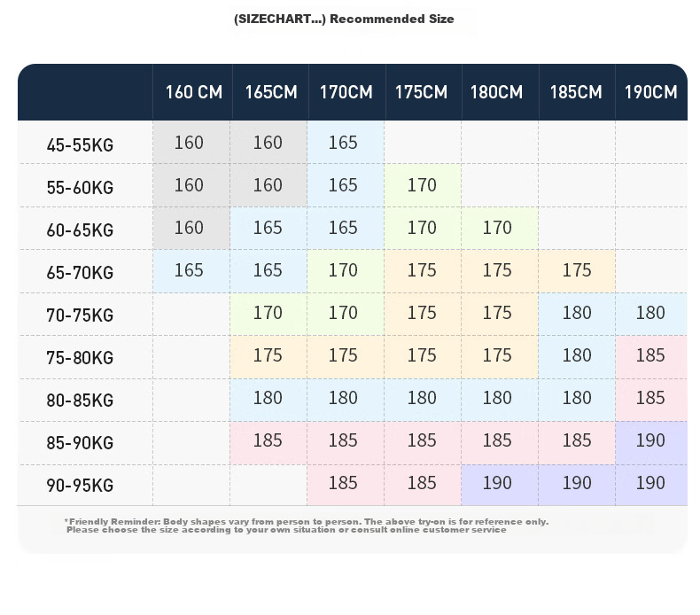Image resolution: width=700 pixels, height=615 pixels.
Task: Select 165 under 165CM in 60-65KG row
Action: click(268, 228)
